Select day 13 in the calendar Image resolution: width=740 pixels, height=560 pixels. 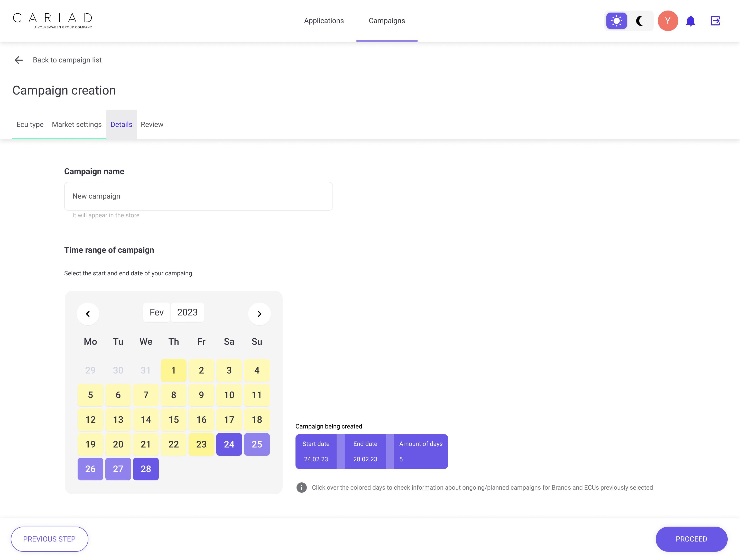pyautogui.click(x=118, y=419)
